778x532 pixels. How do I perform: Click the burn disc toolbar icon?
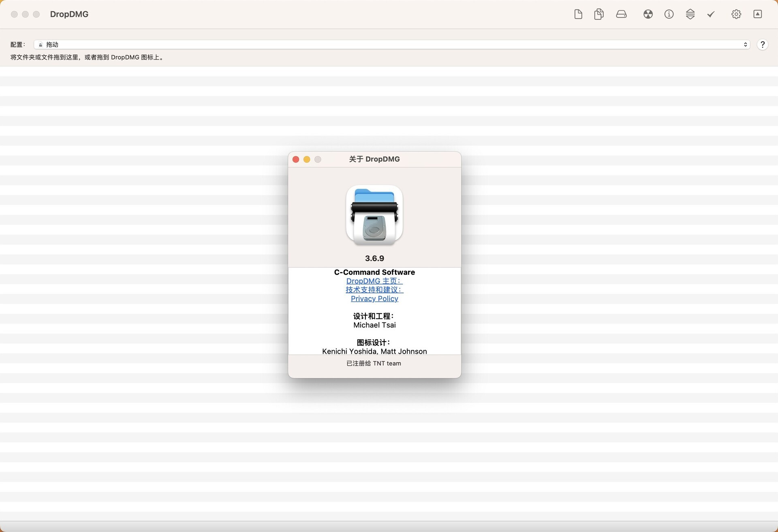[648, 14]
